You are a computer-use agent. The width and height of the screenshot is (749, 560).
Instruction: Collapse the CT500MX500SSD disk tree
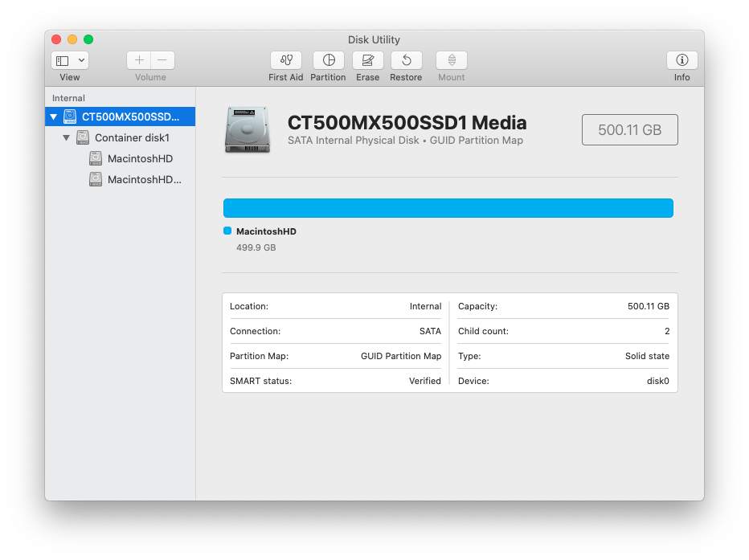pos(54,116)
